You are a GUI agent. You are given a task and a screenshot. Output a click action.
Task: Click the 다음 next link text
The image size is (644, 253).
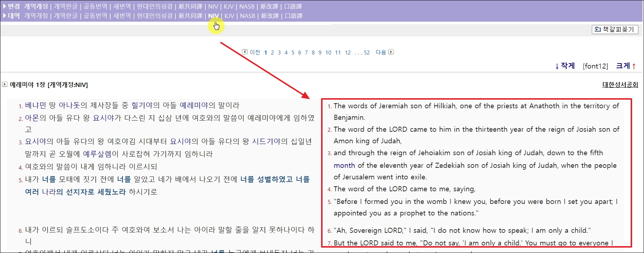[381, 52]
